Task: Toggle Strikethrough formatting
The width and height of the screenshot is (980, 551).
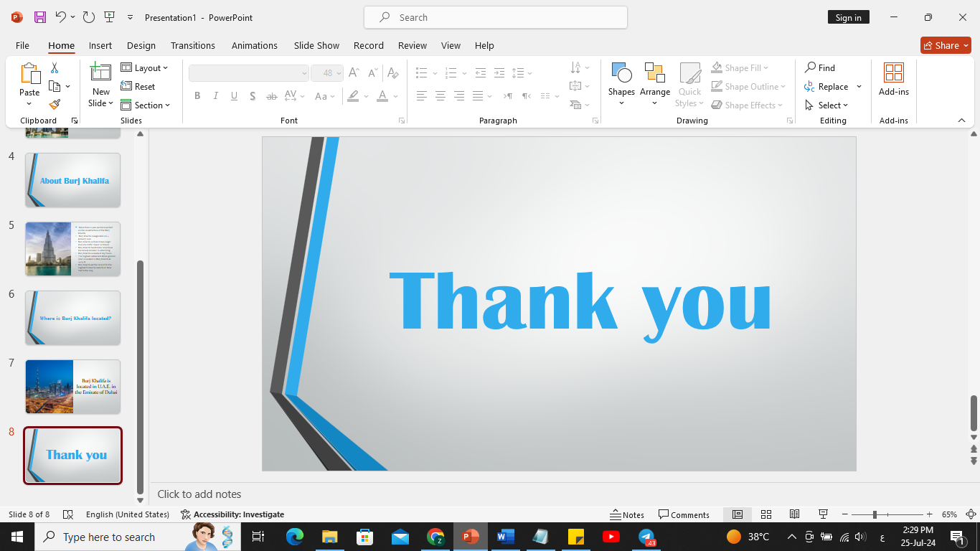Action: click(271, 96)
